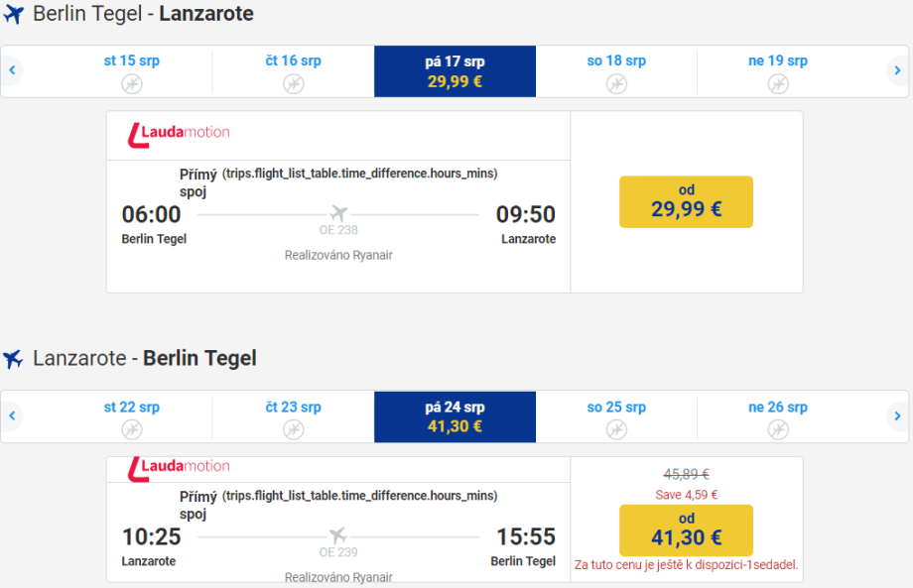The height and width of the screenshot is (588, 913).
Task: Show earlier outbound dates with the left arrow
Action: pos(12,70)
